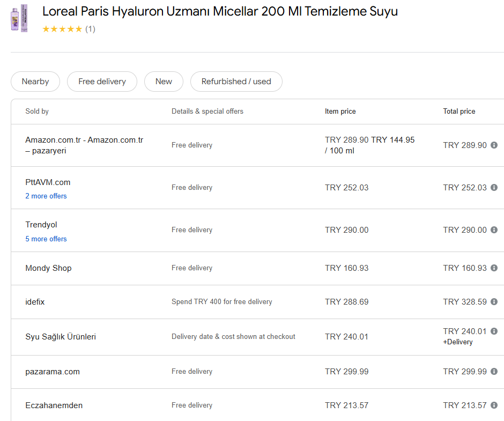The height and width of the screenshot is (421, 504).
Task: Toggle the Free delivery filter chip
Action: (x=102, y=82)
